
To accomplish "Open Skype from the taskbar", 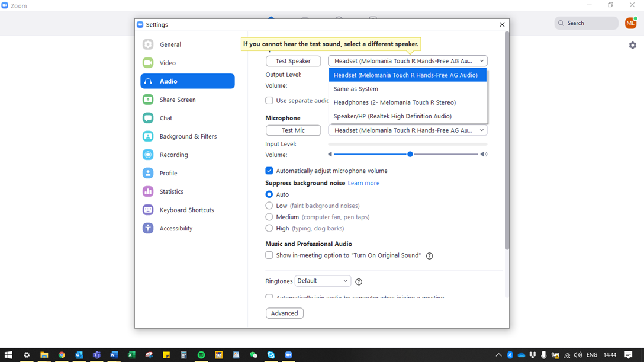I will [x=271, y=355].
